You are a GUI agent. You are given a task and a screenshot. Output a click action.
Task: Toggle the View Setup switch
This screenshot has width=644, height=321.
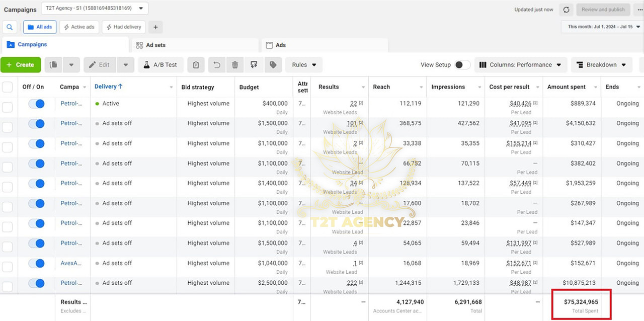point(462,65)
